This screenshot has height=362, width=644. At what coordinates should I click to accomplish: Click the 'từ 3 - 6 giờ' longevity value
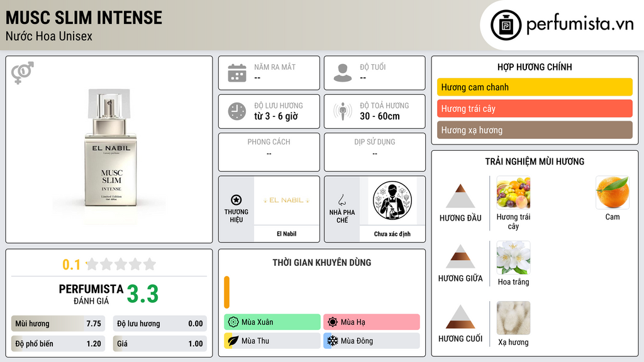click(276, 116)
